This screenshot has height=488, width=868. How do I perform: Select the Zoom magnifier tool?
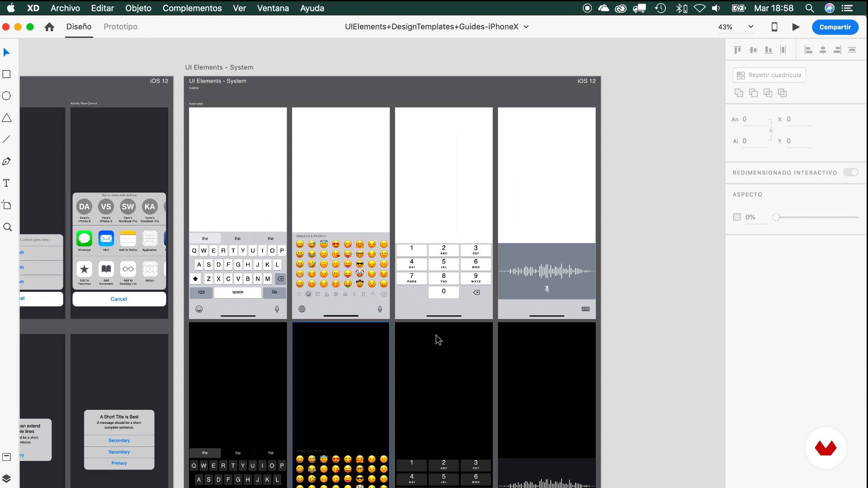click(x=7, y=227)
